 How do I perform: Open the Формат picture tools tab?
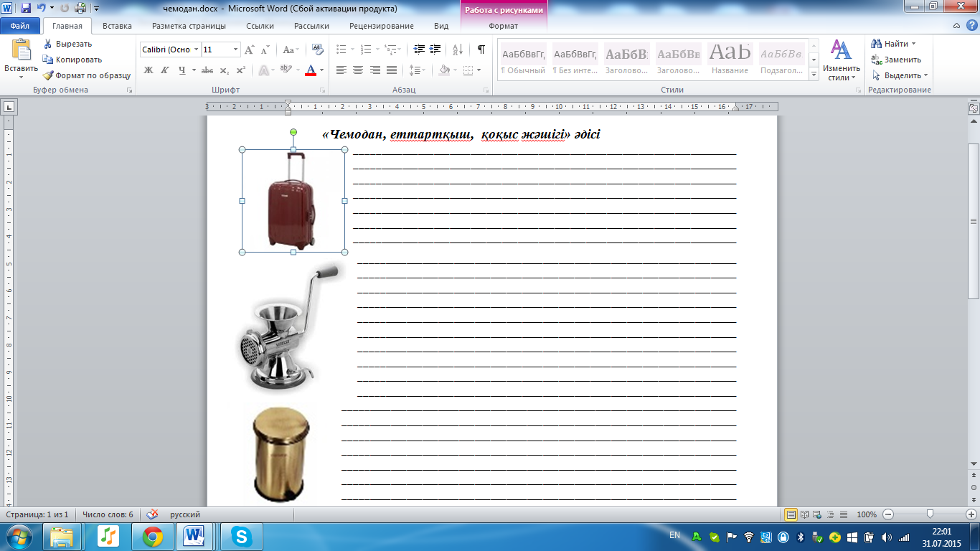coord(503,26)
